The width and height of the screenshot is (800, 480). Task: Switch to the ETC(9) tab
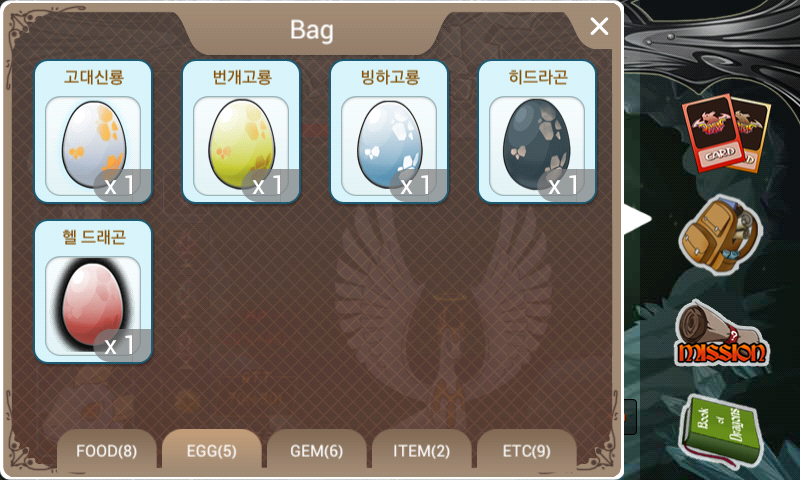click(527, 450)
